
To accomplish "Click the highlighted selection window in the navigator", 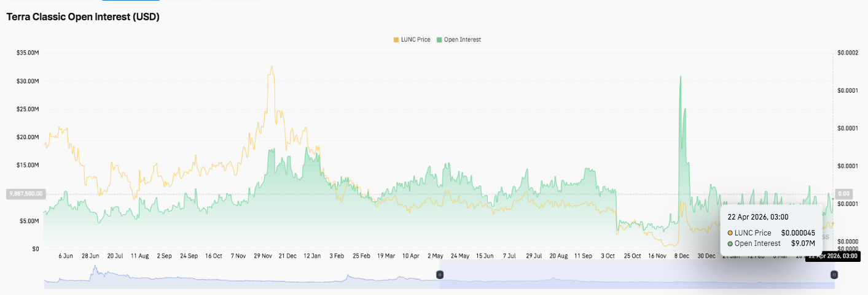I will (x=636, y=280).
